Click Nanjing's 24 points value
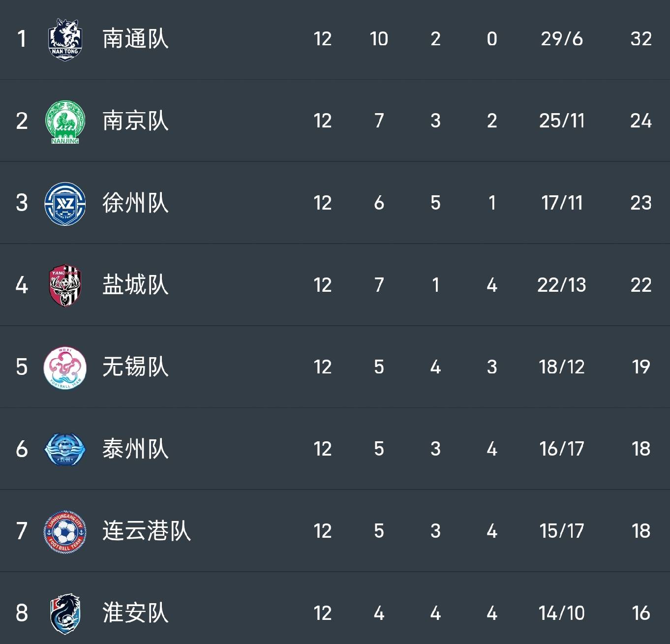This screenshot has width=670, height=644. click(640, 121)
